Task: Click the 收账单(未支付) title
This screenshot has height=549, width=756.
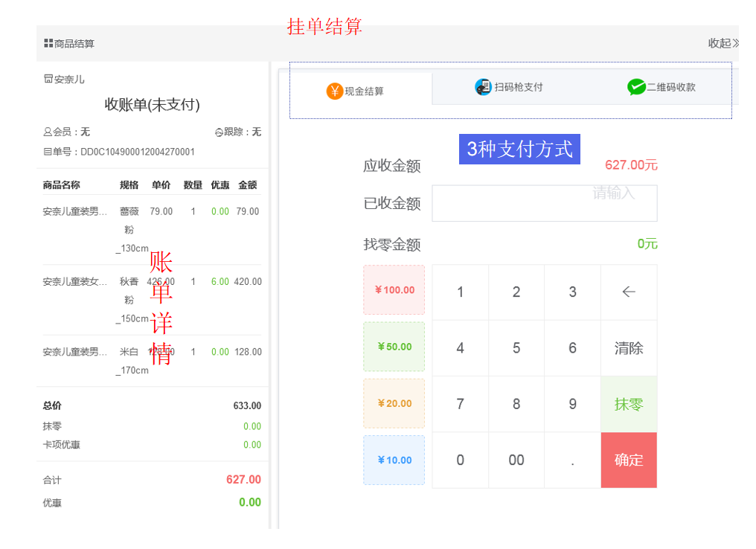Action: click(153, 104)
